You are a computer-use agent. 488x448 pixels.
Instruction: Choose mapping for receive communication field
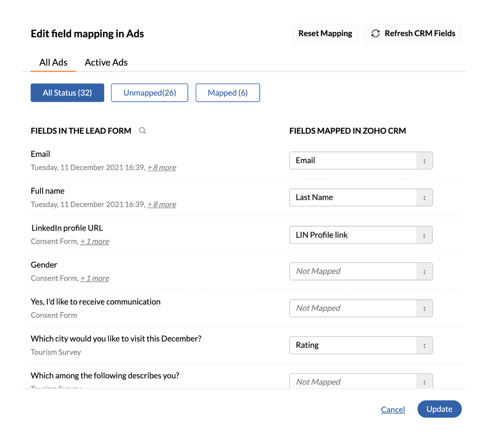pyautogui.click(x=361, y=308)
